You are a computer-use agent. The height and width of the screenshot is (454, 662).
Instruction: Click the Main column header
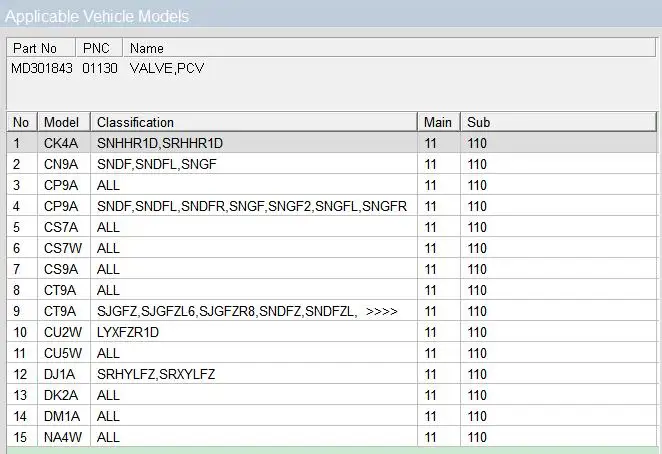pyautogui.click(x=439, y=122)
